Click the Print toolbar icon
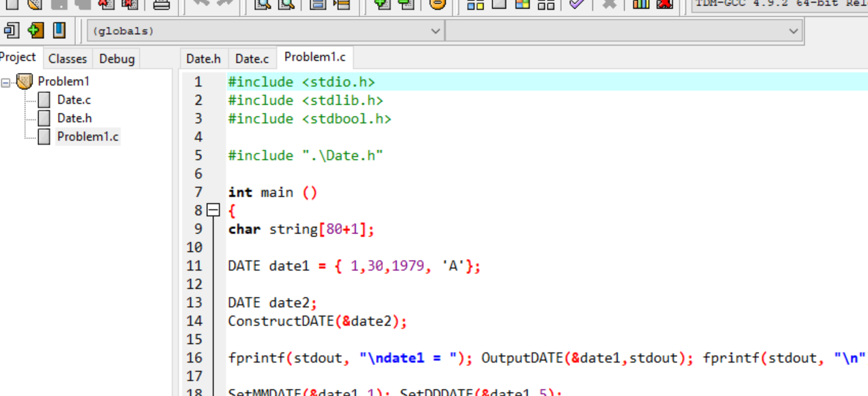868x396 pixels. [161, 4]
